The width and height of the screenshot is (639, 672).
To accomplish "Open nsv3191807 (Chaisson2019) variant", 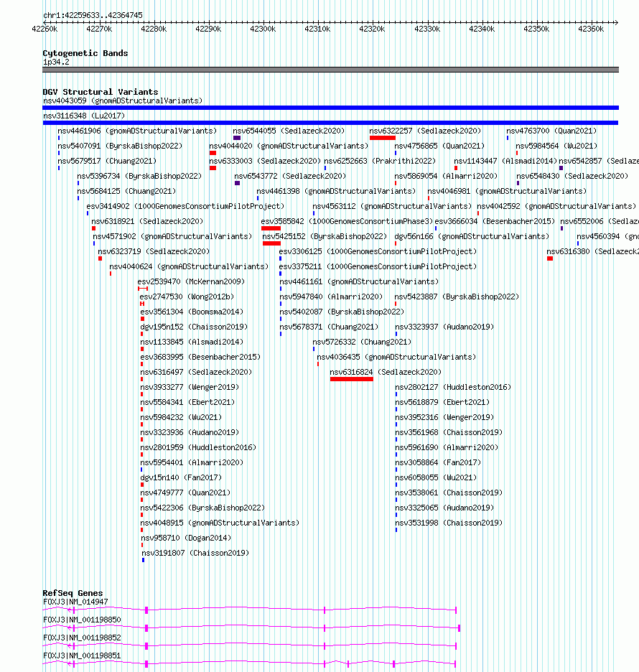I will 195,553.
